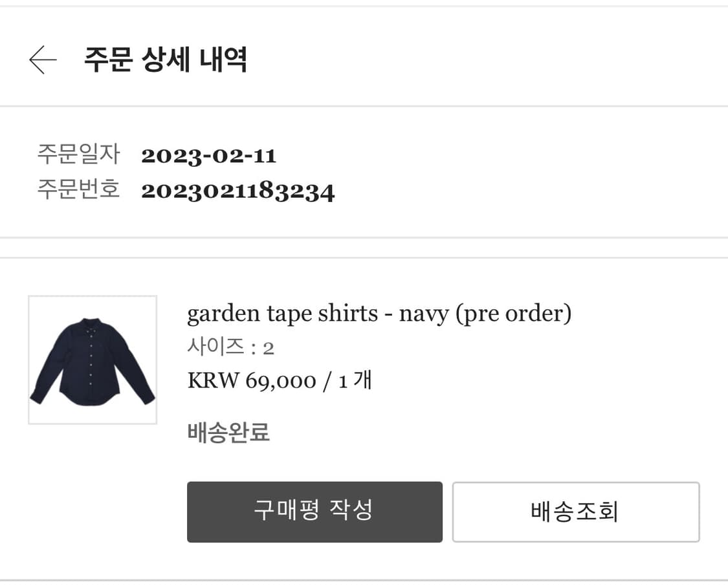The width and height of the screenshot is (728, 586).
Task: Click the 배송조회 (track shipping) button
Action: [575, 512]
